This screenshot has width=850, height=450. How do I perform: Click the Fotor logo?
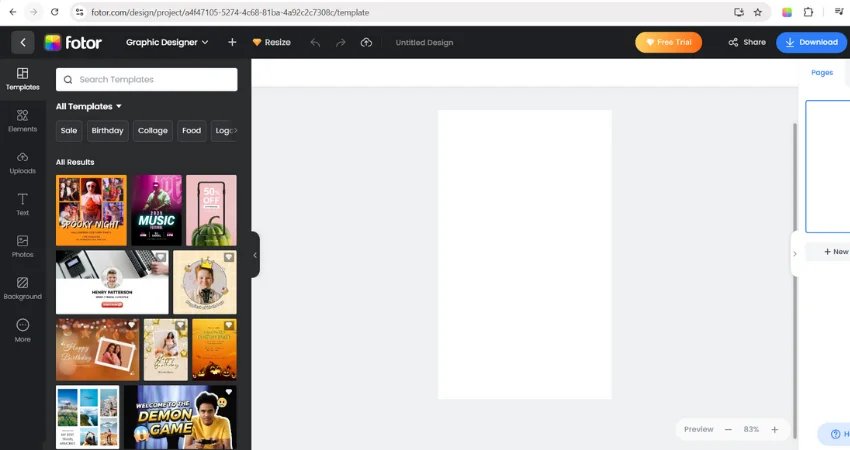73,42
